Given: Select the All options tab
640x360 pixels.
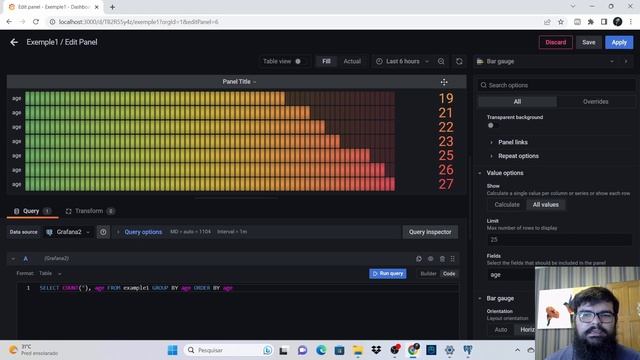Looking at the screenshot, I should click(517, 102).
